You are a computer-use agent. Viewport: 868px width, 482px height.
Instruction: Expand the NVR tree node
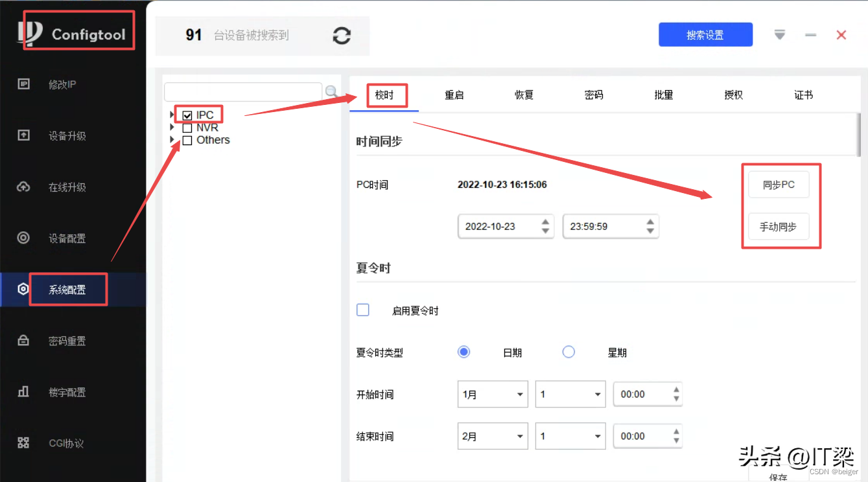point(172,128)
